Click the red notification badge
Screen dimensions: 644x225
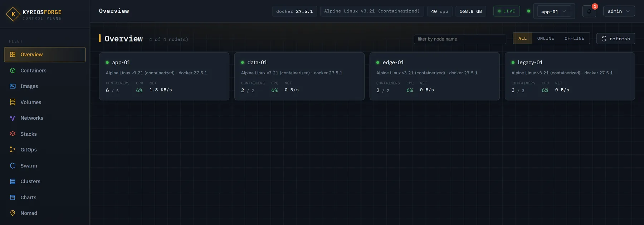(x=595, y=6)
